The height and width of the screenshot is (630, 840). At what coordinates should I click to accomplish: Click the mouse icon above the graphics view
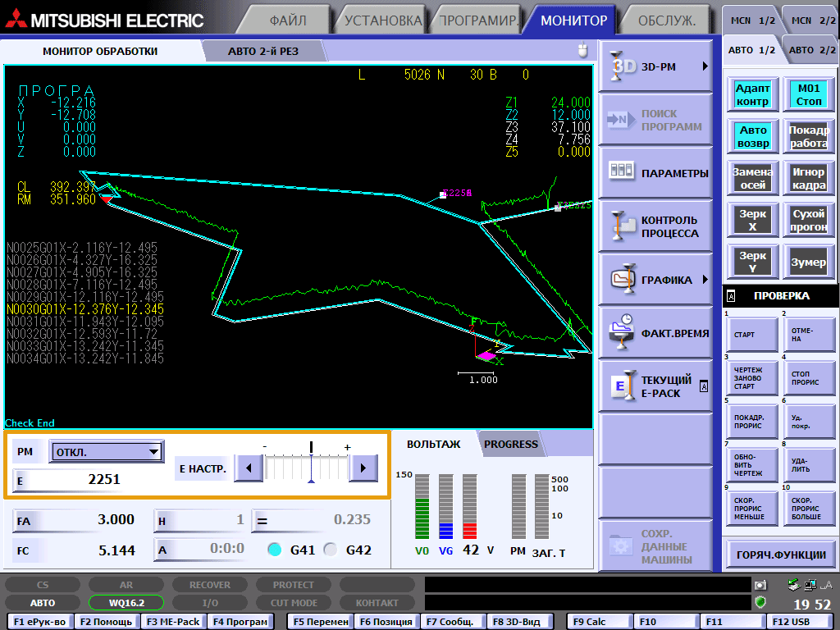coord(583,50)
